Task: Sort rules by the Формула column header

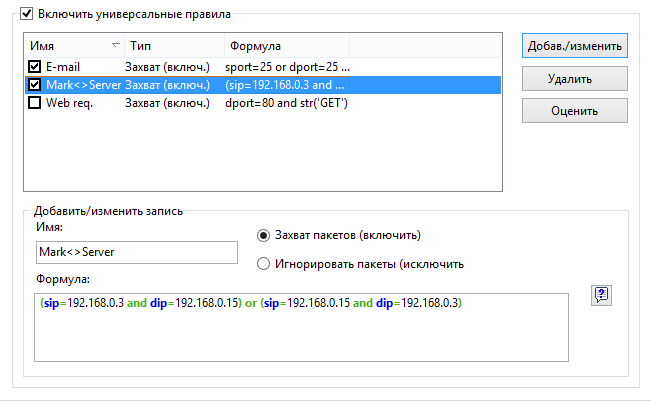Action: 287,46
